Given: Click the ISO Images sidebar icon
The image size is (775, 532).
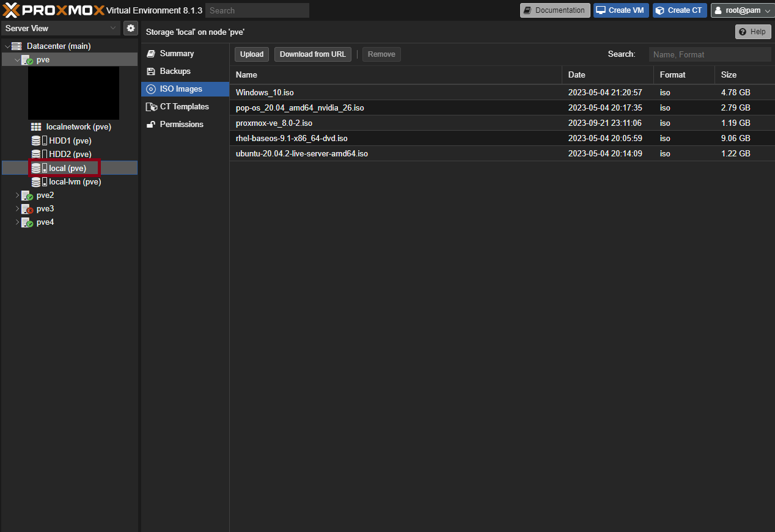Looking at the screenshot, I should pos(151,89).
